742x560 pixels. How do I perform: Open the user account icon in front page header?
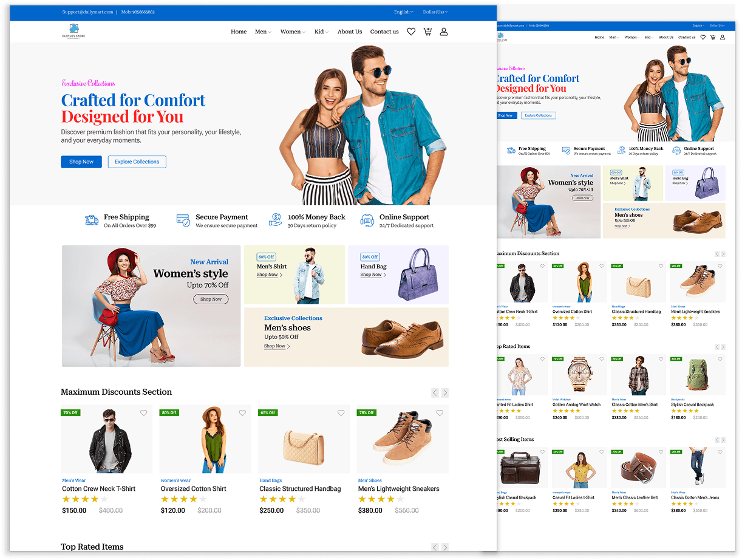[444, 32]
